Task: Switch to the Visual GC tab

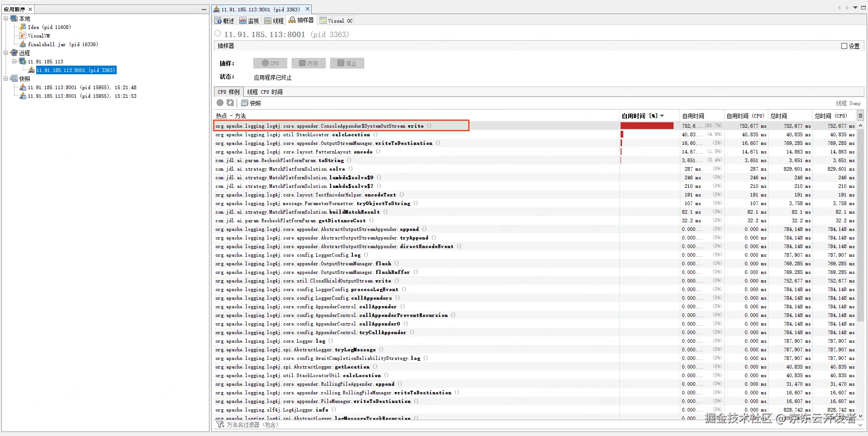Action: tap(336, 20)
